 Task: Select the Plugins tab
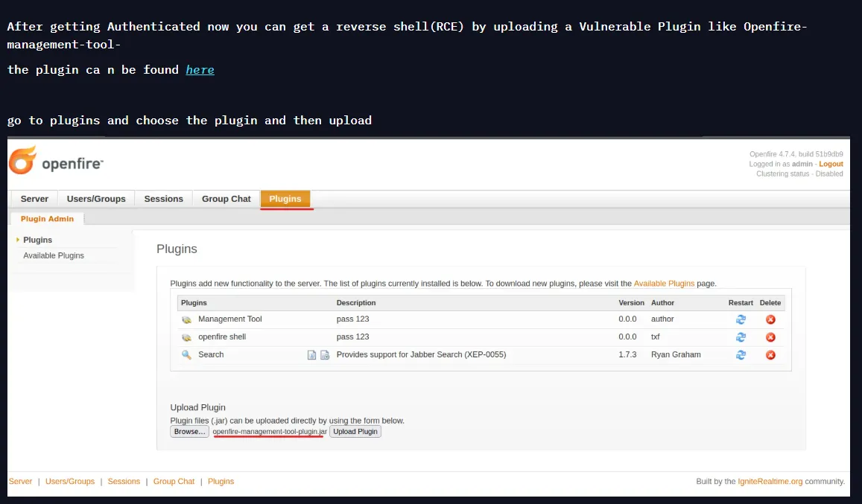[x=285, y=199]
